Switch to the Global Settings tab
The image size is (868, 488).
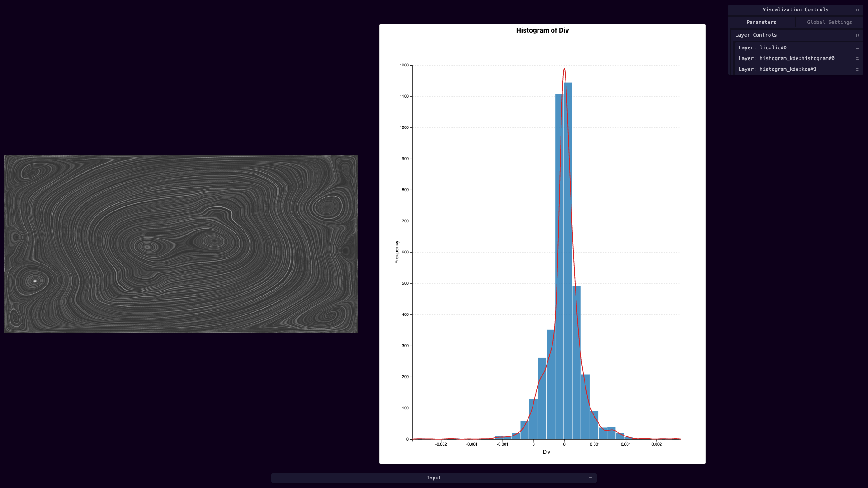[830, 22]
